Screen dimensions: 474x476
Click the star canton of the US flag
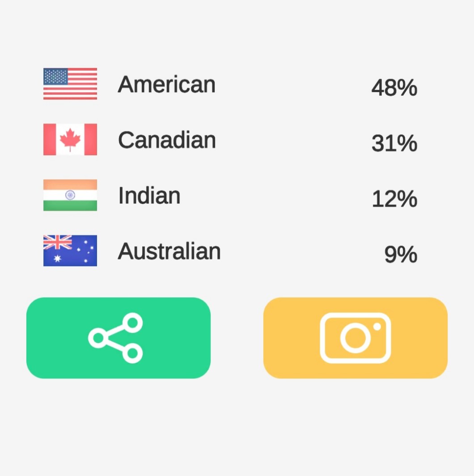56,76
